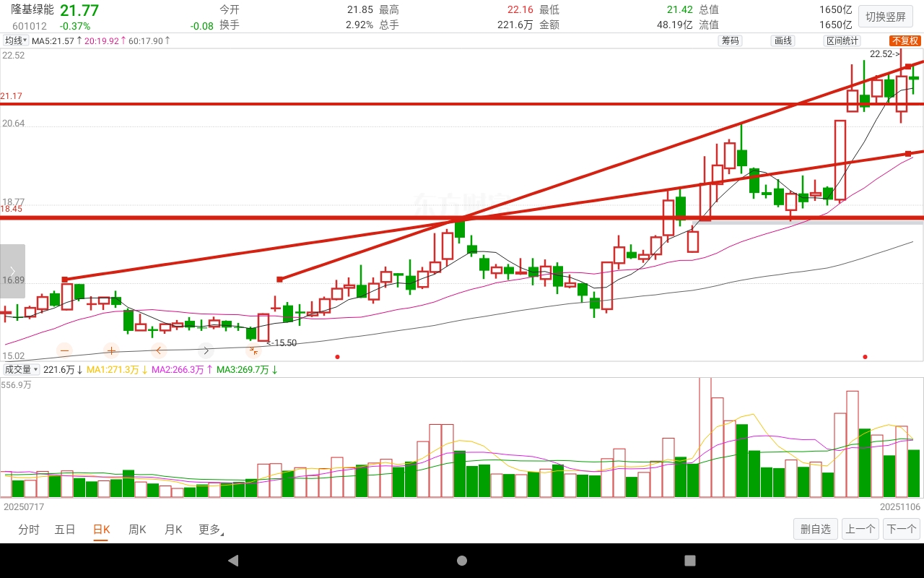This screenshot has height=578, width=924.
Task: Tap the 切换竖屏 button
Action: coord(886,17)
